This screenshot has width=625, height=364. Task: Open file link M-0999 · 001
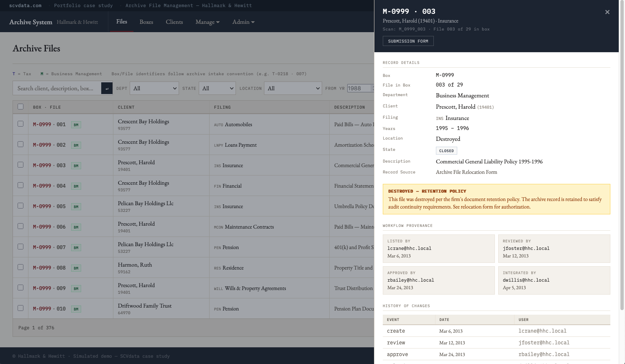pos(49,125)
